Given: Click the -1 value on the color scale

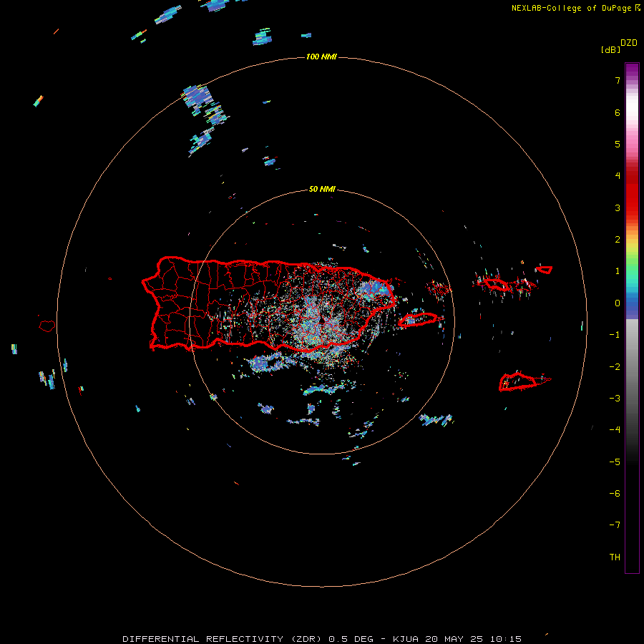Looking at the screenshot, I should [x=615, y=335].
